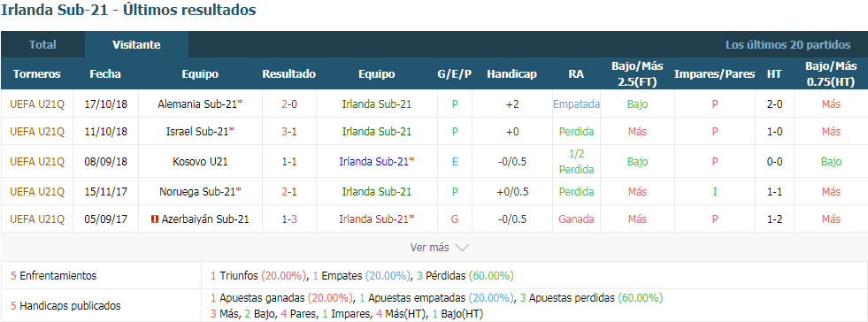Click the Los últimos 20 partidos label

pyautogui.click(x=787, y=45)
